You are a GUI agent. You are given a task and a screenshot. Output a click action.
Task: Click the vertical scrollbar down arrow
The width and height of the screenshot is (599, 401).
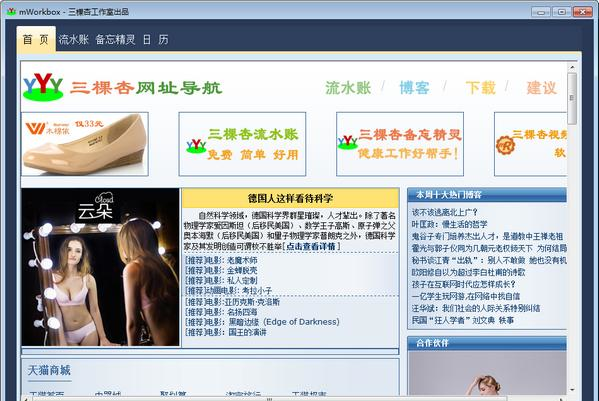tap(572, 390)
